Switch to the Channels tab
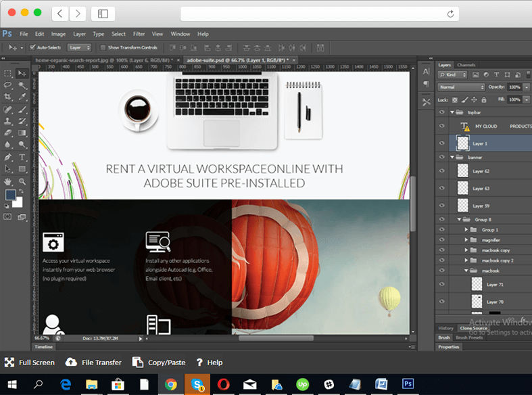Image resolution: width=532 pixels, height=395 pixels. 466,65
